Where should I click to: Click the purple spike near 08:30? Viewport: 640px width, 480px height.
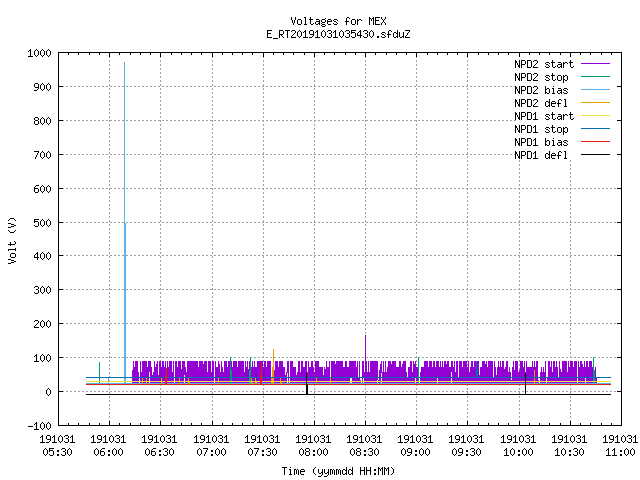click(x=365, y=348)
